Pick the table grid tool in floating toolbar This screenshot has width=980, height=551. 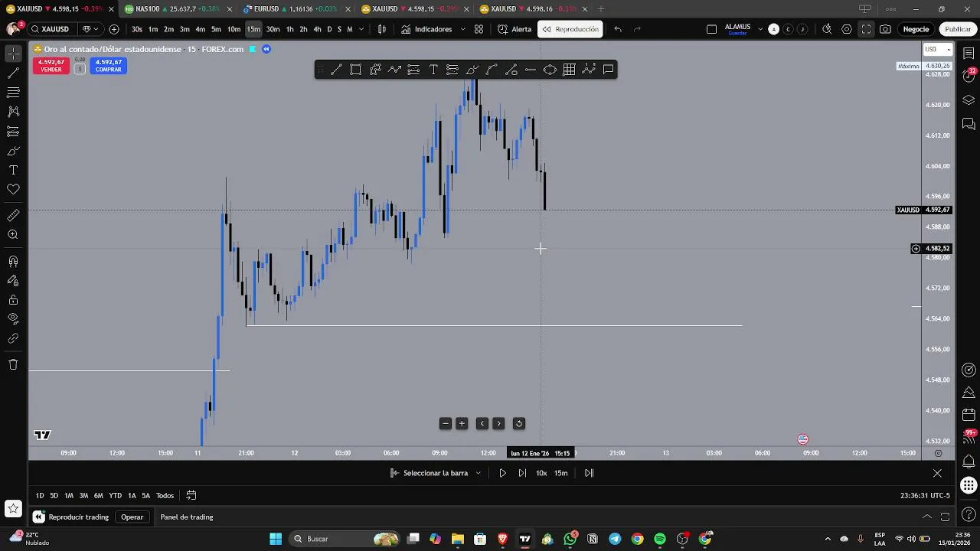569,70
